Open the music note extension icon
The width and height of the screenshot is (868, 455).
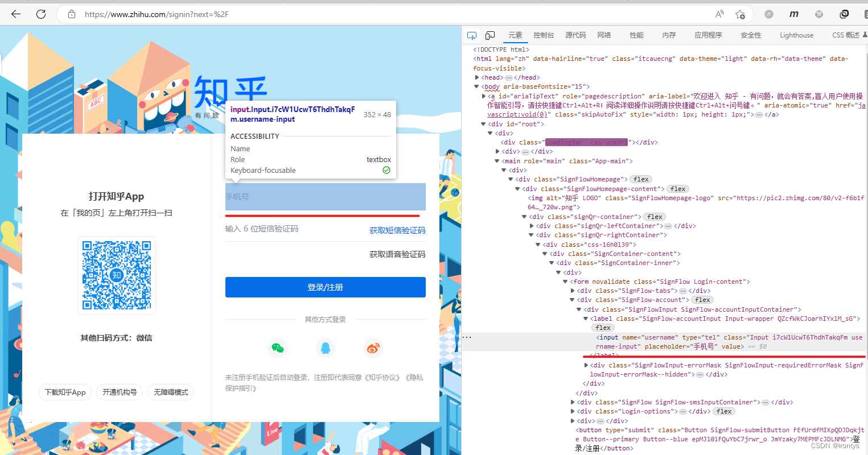pyautogui.click(x=769, y=14)
